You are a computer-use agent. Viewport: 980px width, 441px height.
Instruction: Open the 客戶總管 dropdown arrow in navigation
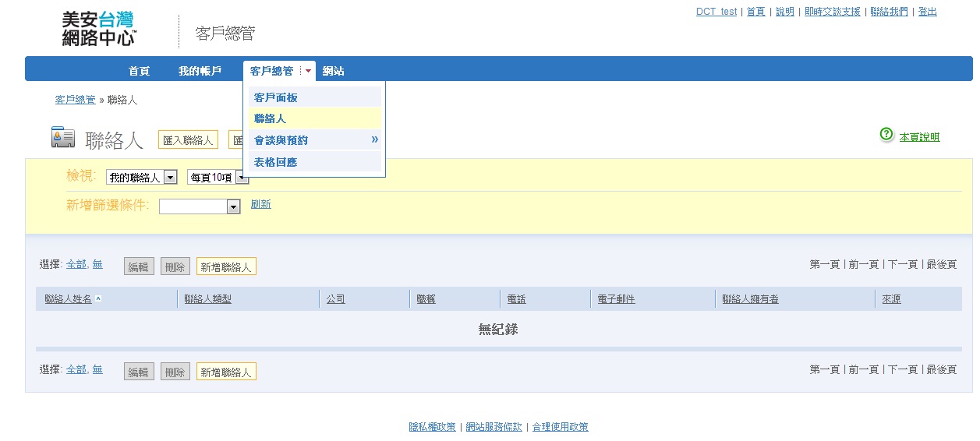point(308,71)
